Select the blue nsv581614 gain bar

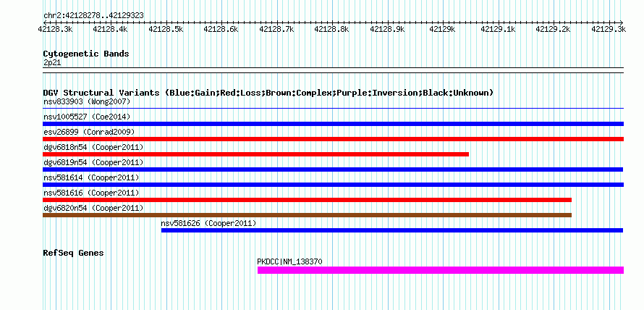333,185
